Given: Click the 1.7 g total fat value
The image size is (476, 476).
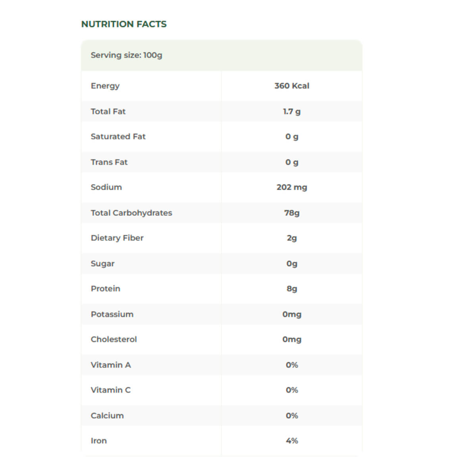Looking at the screenshot, I should 292,111.
